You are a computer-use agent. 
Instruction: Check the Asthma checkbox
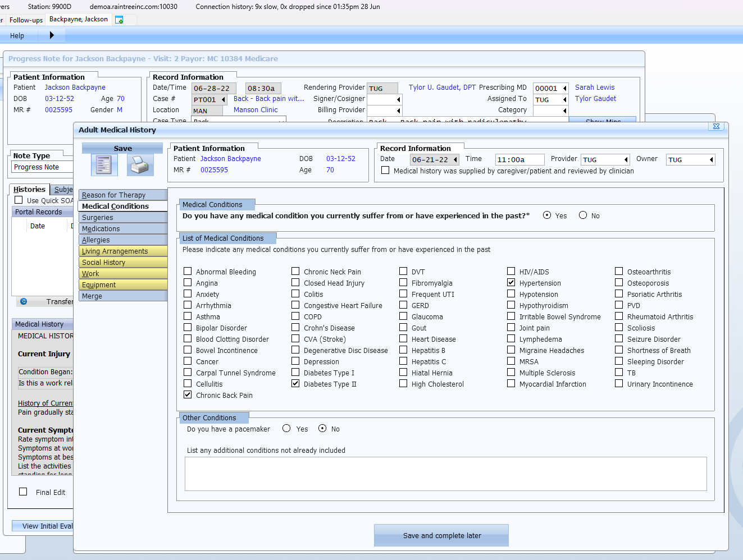click(x=188, y=316)
